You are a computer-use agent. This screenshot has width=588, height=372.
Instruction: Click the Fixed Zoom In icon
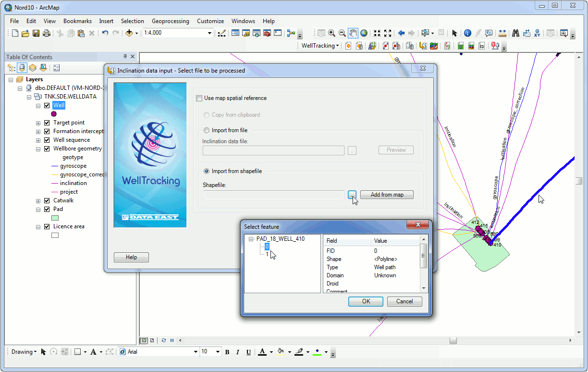(377, 33)
